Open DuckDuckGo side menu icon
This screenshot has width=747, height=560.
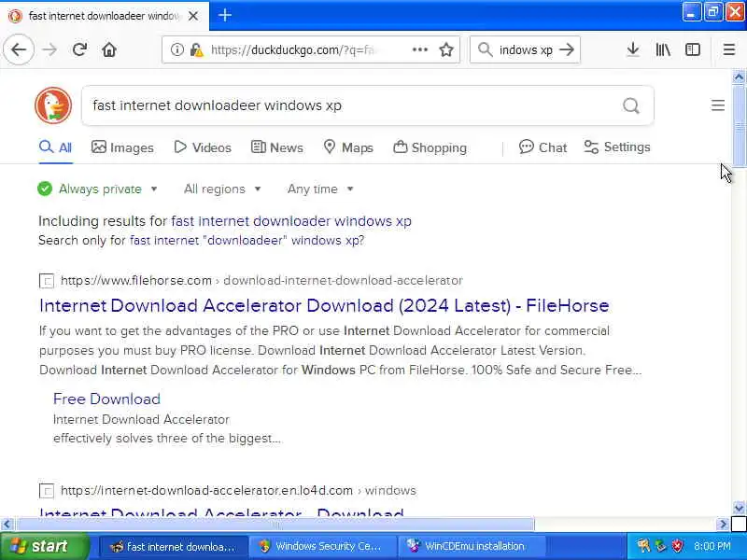717,105
